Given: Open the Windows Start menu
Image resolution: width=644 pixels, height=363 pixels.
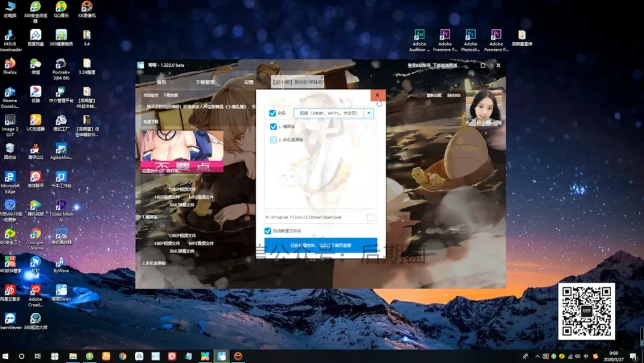Looking at the screenshot, I should point(5,356).
